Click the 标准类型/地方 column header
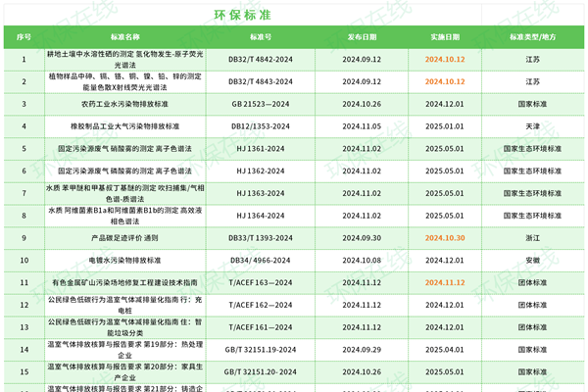The image size is (588, 392). (532, 37)
